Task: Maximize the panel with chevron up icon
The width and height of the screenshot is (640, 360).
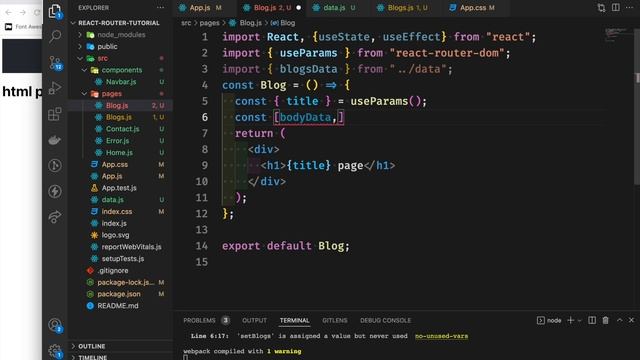Action: coord(620,320)
